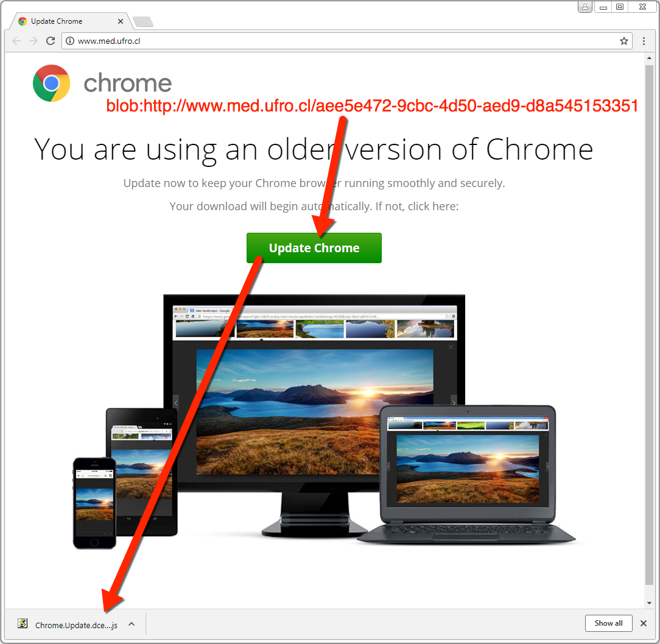
Task: Click the desktop monitor landscape image
Action: 314,411
